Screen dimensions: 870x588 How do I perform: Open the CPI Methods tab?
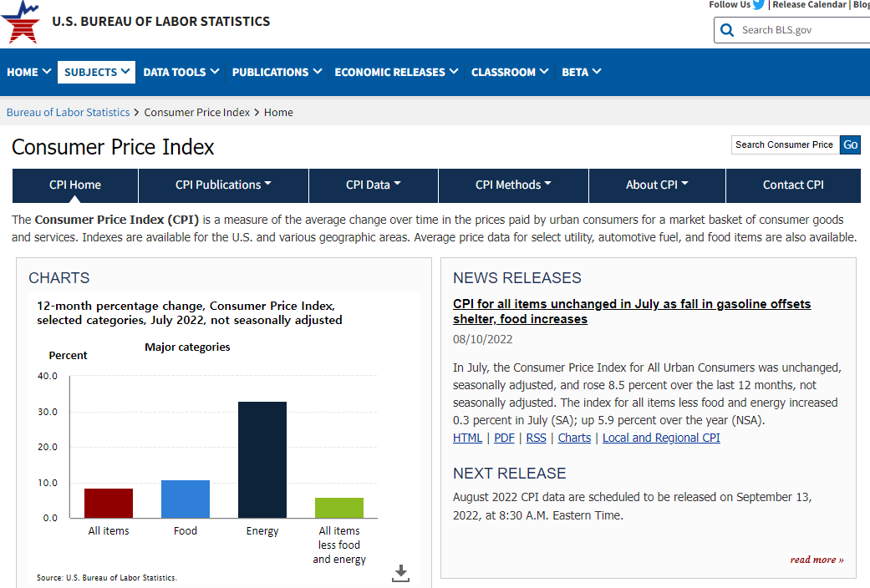point(513,185)
